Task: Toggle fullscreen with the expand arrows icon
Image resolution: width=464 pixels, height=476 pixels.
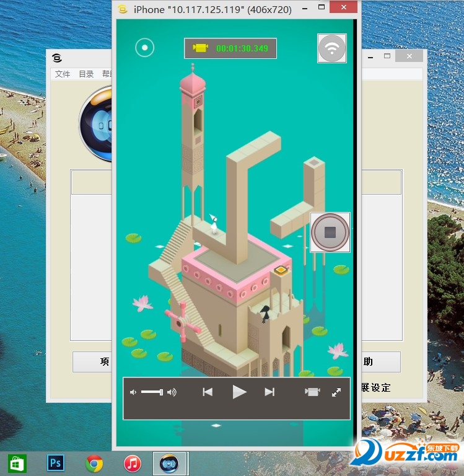Action: pos(336,392)
